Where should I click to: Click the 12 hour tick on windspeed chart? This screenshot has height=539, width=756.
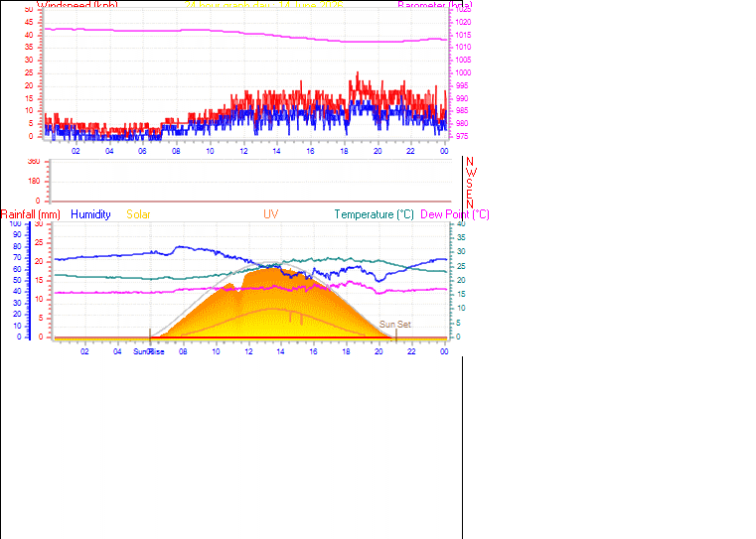coord(243,151)
